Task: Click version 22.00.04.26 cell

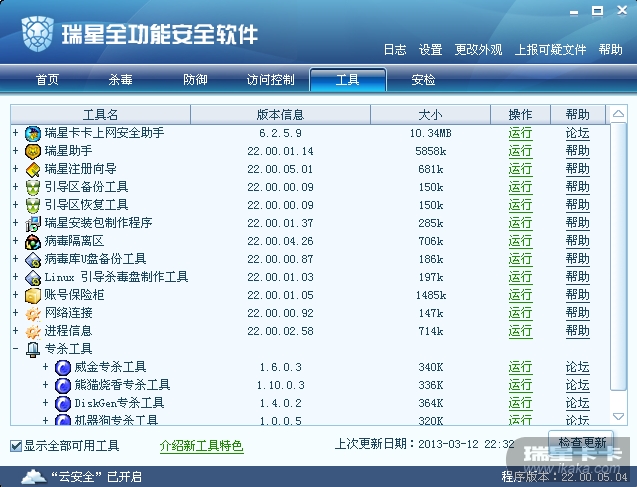Action: coord(280,241)
